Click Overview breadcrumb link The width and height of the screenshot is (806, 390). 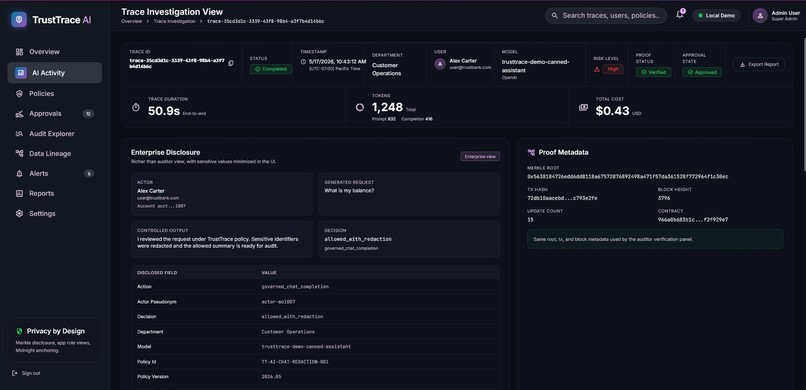(131, 22)
